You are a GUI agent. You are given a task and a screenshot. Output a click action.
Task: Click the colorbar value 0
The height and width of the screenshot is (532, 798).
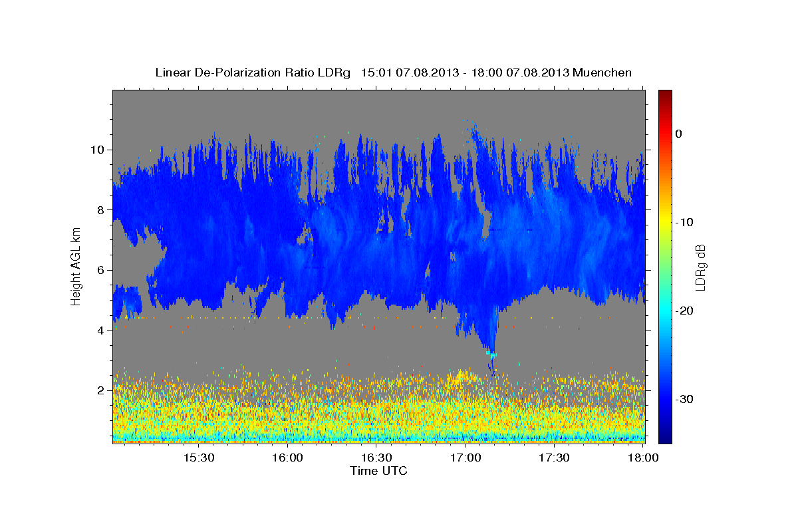679,134
